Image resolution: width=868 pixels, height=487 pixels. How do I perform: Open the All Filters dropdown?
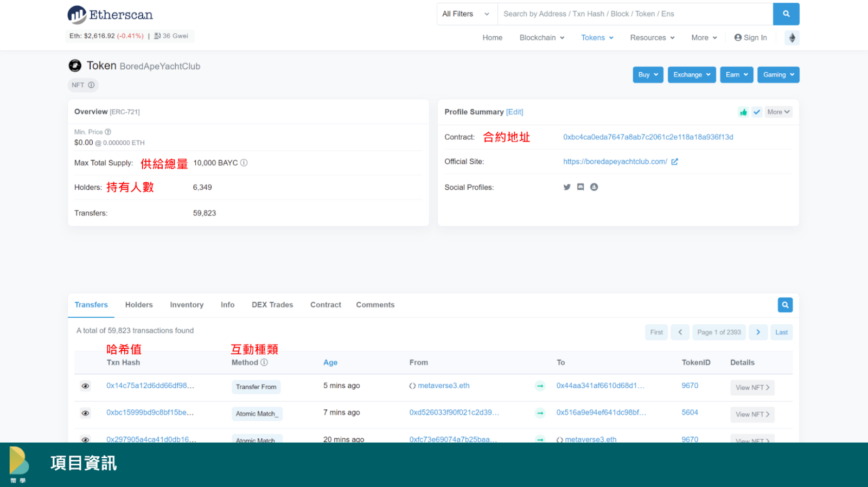[x=467, y=14]
